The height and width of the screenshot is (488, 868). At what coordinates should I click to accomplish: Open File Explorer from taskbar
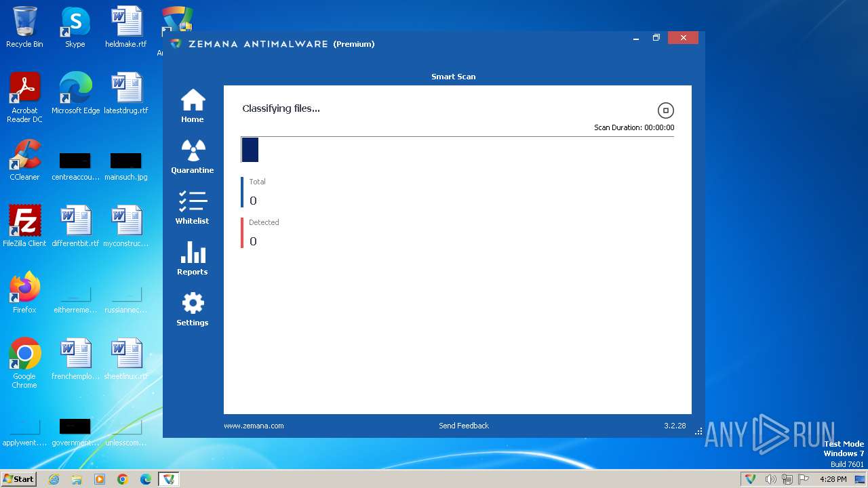click(x=77, y=479)
